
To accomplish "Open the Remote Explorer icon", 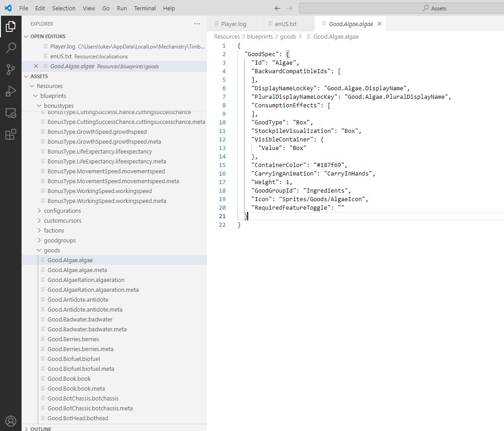I will [11, 113].
